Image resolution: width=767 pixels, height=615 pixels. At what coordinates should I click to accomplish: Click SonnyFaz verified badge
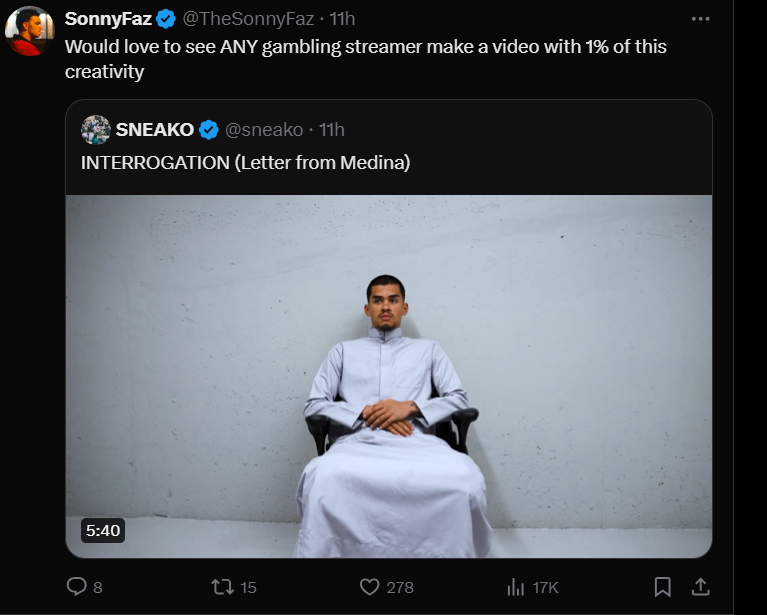coord(166,19)
